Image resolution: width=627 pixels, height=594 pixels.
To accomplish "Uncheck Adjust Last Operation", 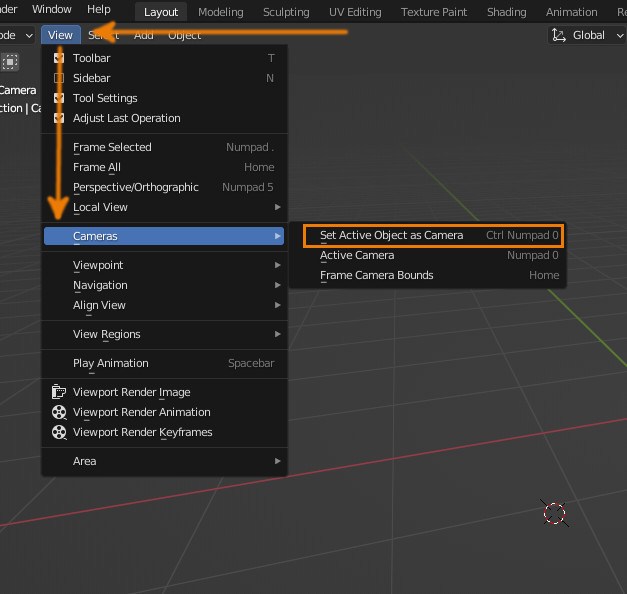I will (59, 118).
